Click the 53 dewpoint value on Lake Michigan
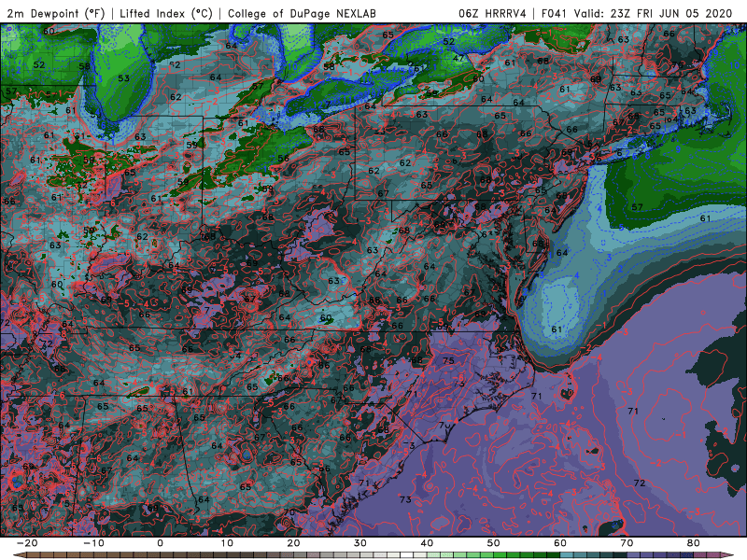The height and width of the screenshot is (560, 747). coord(123,78)
